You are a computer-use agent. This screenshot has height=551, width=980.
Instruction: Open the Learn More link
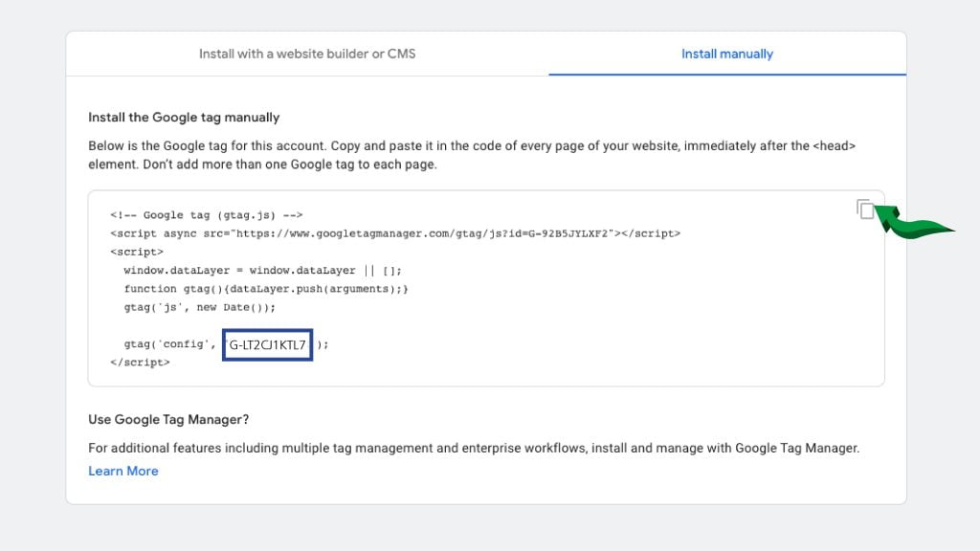pyautogui.click(x=123, y=471)
